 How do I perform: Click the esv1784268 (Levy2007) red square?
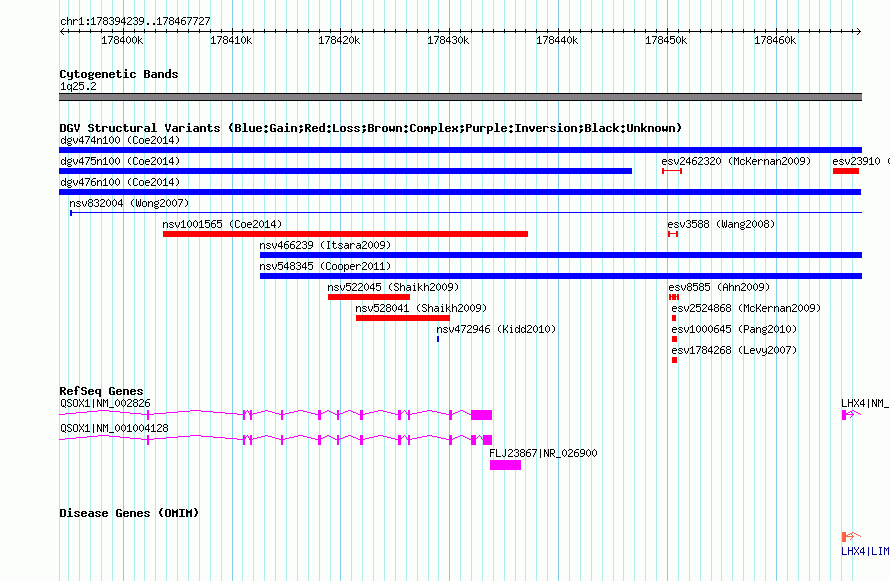tap(674, 360)
